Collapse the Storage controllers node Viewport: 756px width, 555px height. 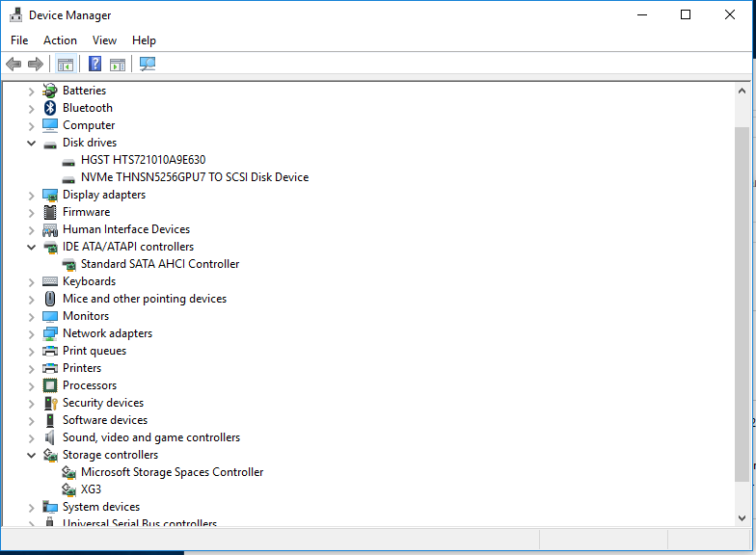point(31,455)
